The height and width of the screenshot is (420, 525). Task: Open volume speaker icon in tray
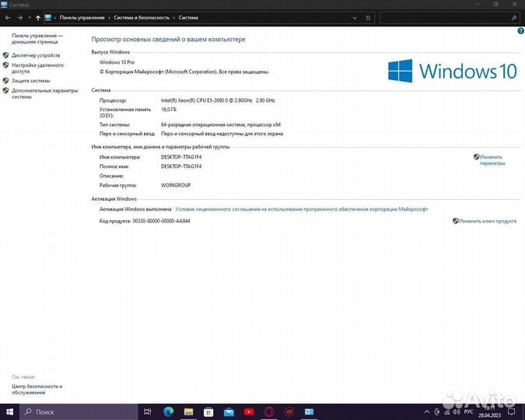pos(457,412)
